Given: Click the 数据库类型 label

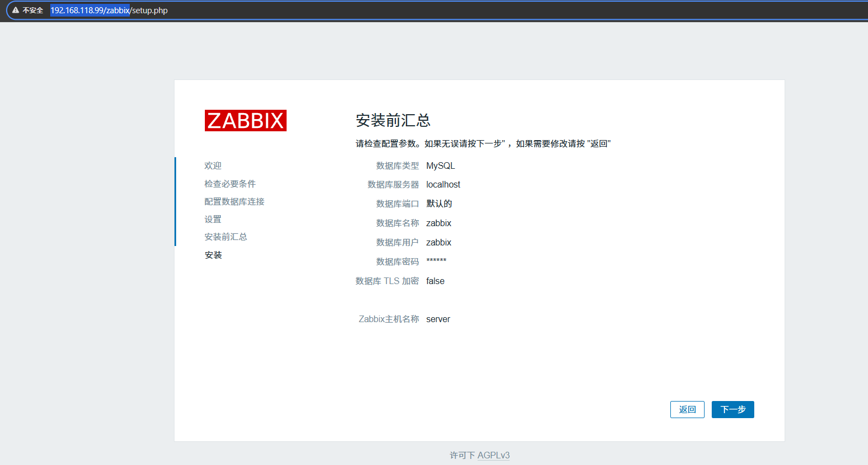Looking at the screenshot, I should tap(398, 165).
